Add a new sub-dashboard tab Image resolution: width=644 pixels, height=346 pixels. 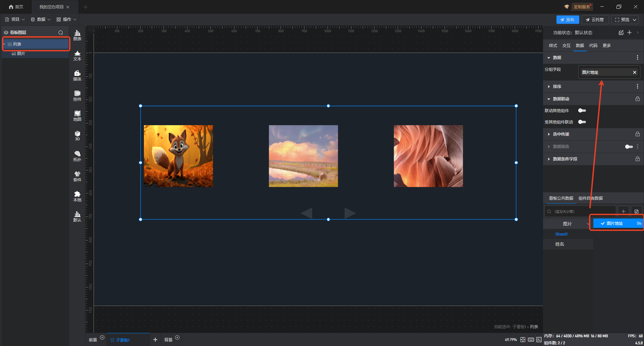pyautogui.click(x=155, y=340)
